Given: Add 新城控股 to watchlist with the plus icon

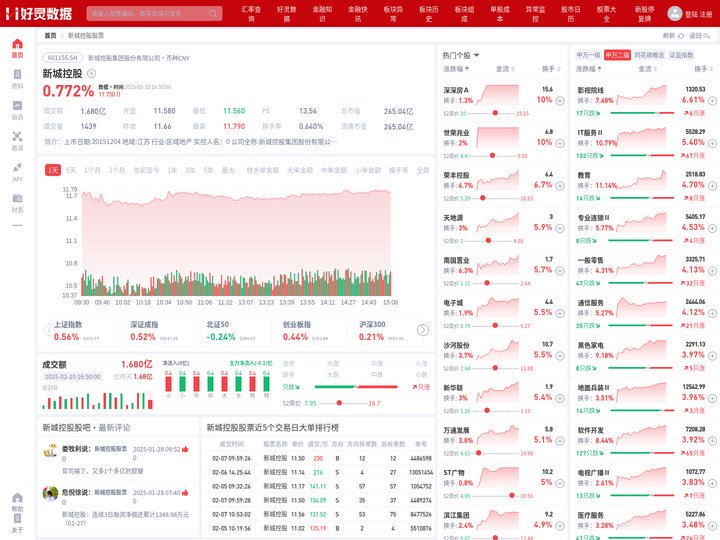Looking at the screenshot, I should click(x=91, y=73).
